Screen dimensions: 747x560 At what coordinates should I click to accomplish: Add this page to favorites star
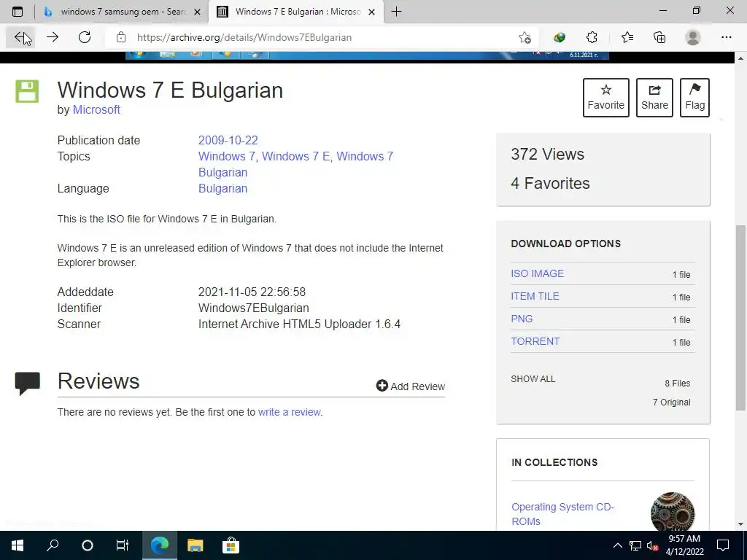pyautogui.click(x=525, y=37)
